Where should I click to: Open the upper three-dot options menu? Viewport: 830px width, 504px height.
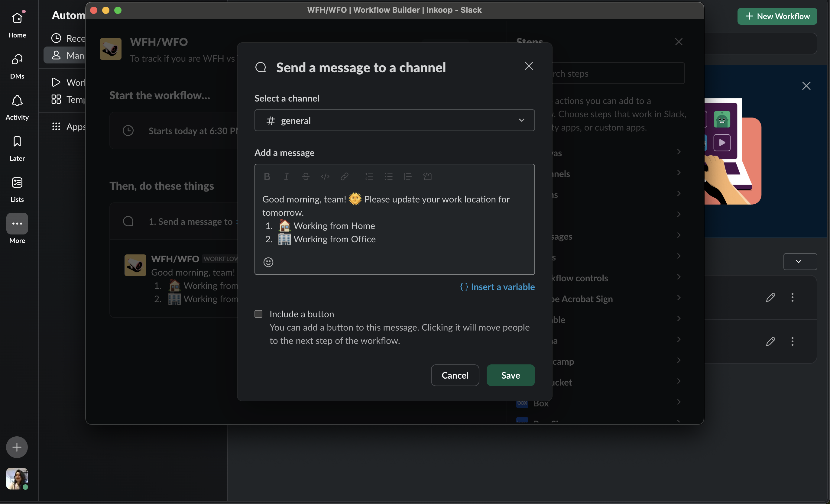pos(792,297)
